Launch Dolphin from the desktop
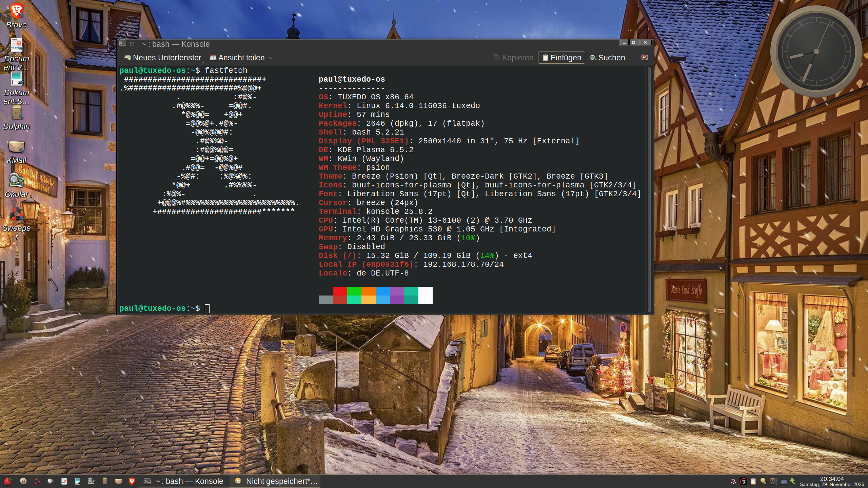 (16, 114)
